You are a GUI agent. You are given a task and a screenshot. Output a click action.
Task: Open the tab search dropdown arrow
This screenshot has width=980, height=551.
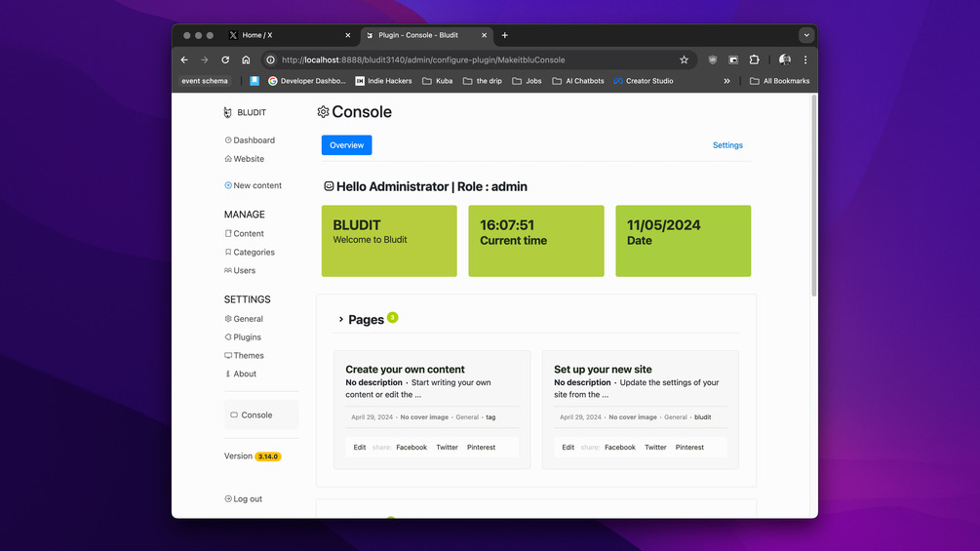click(806, 36)
